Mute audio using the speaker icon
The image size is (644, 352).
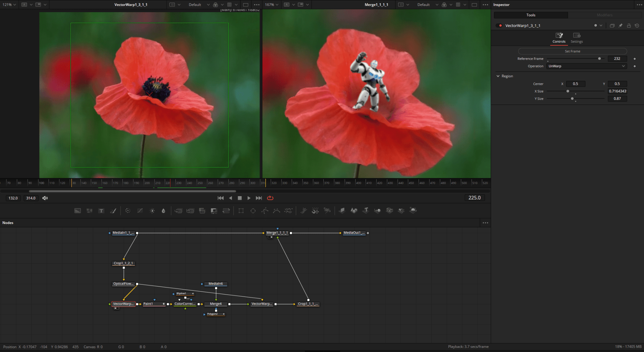click(x=45, y=198)
